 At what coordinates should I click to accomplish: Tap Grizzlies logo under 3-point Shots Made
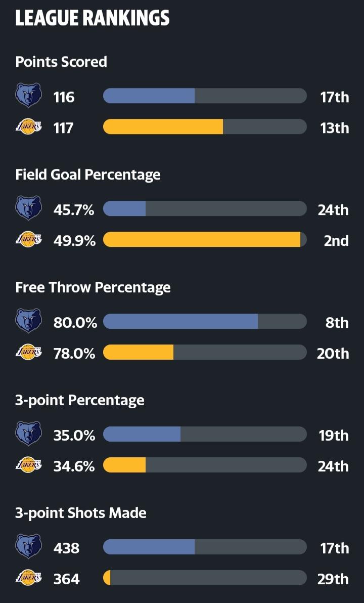coord(28,547)
